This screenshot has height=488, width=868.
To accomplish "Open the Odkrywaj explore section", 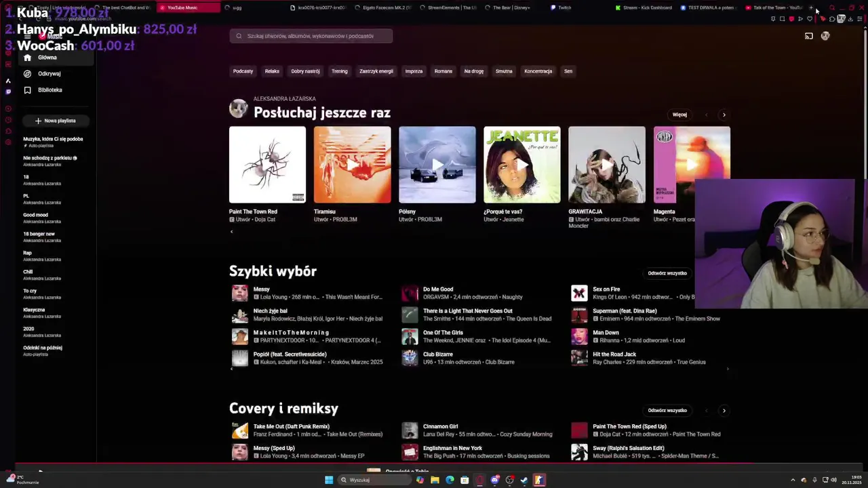I will click(x=56, y=74).
